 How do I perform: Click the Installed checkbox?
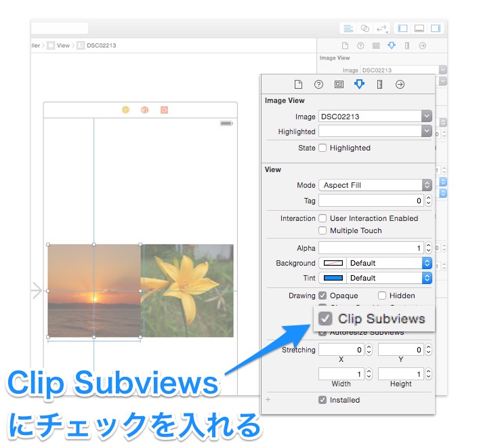tap(322, 400)
